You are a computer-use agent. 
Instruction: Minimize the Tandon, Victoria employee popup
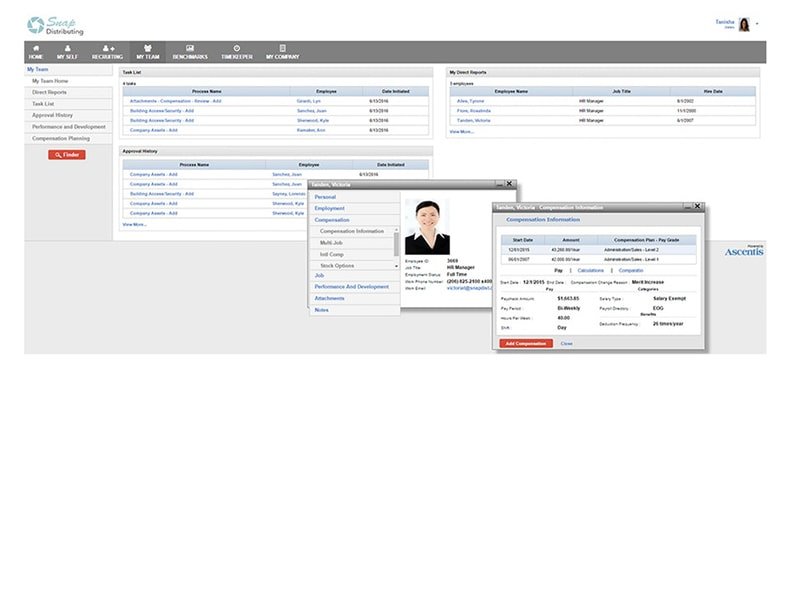coord(499,184)
